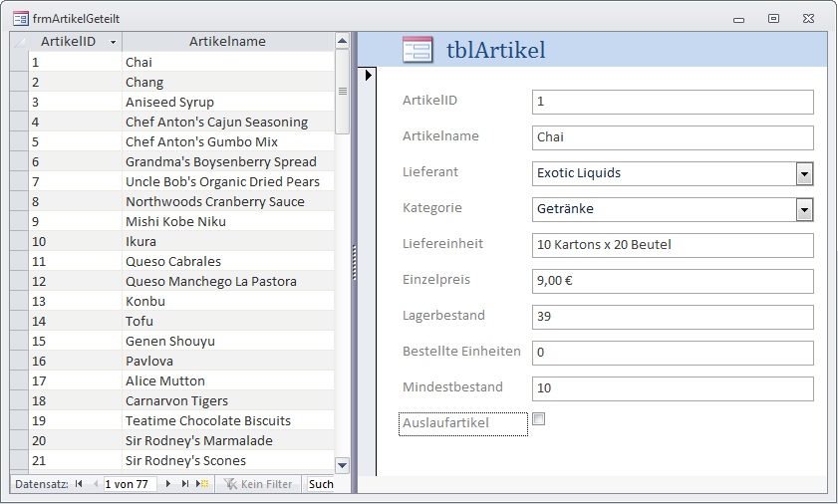The width and height of the screenshot is (838, 504).
Task: Click datasheet scrollbar up arrow
Action: pyautogui.click(x=342, y=41)
